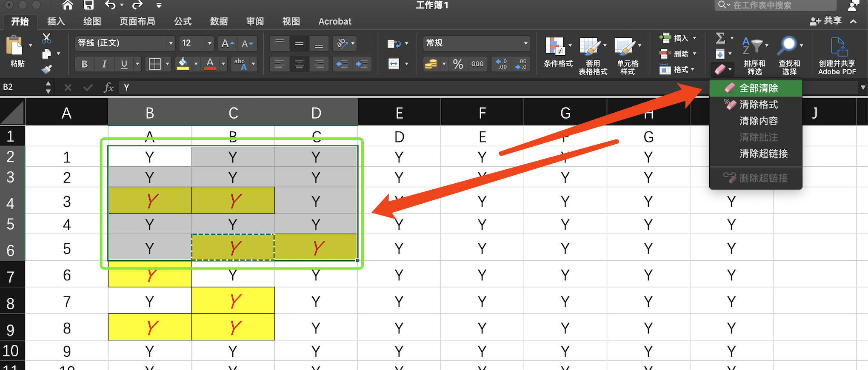Click the Format Painter brush icon
This screenshot has height=370, width=868.
coord(47,69)
